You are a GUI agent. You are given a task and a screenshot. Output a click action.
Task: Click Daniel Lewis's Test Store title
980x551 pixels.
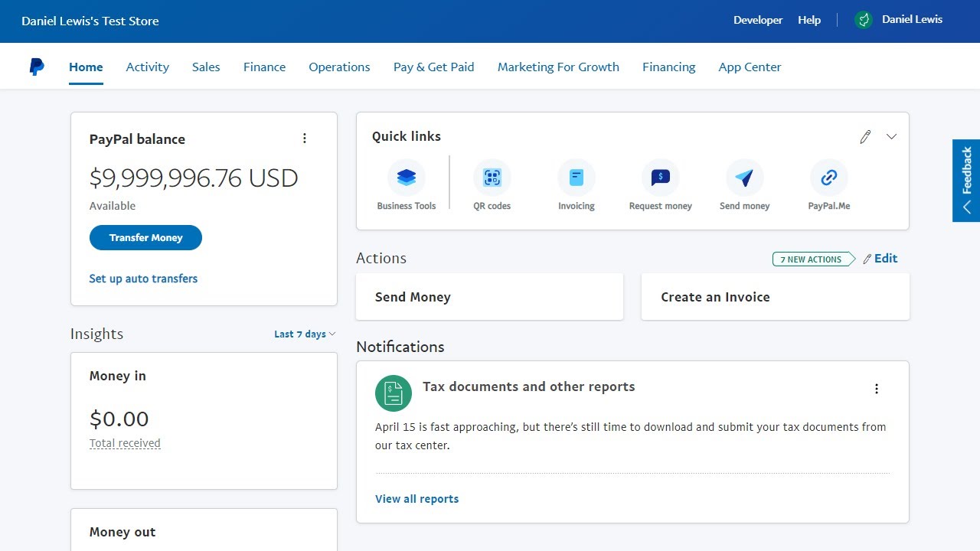[x=90, y=21]
